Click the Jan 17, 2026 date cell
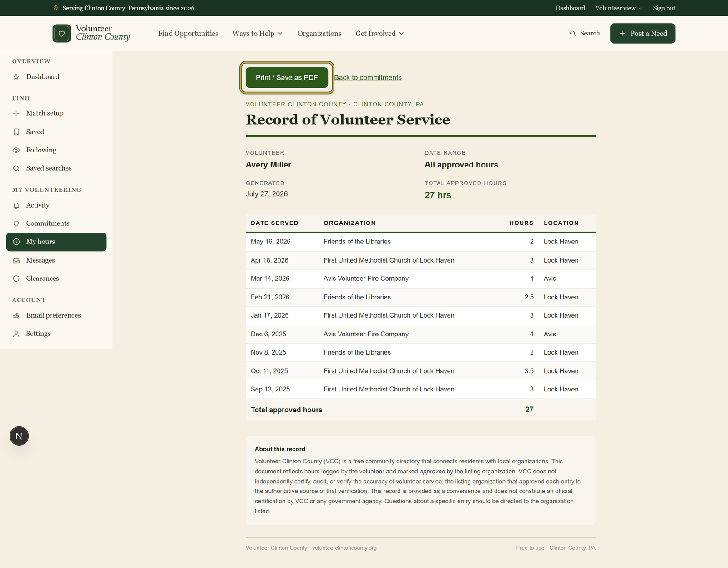 pyautogui.click(x=270, y=315)
